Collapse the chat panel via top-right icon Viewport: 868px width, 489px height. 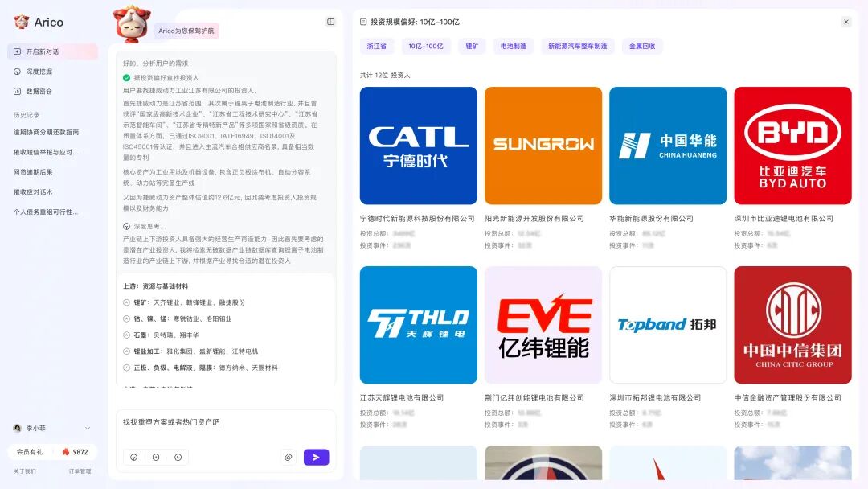(x=330, y=22)
